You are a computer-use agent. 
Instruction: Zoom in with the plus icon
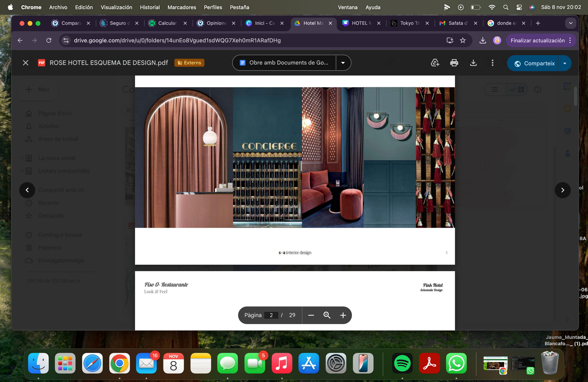click(x=343, y=315)
